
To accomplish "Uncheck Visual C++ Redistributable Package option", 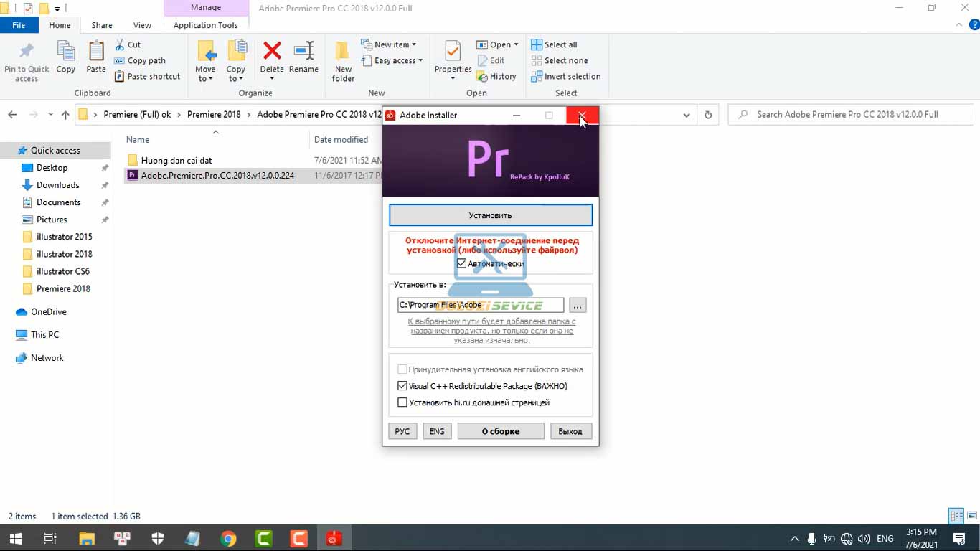I will tap(402, 386).
